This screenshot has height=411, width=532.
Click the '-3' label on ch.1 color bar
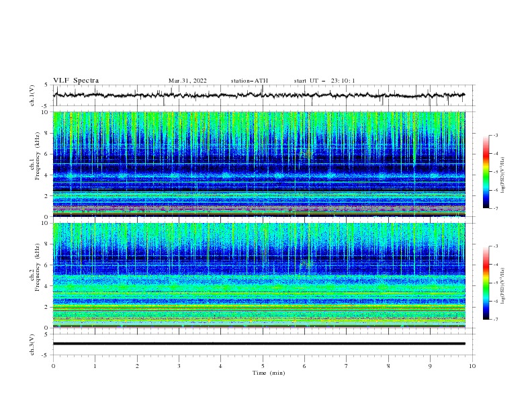coord(495,135)
